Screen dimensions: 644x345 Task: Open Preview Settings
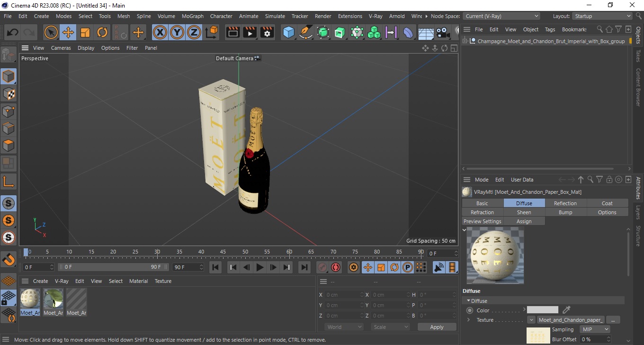tap(482, 221)
